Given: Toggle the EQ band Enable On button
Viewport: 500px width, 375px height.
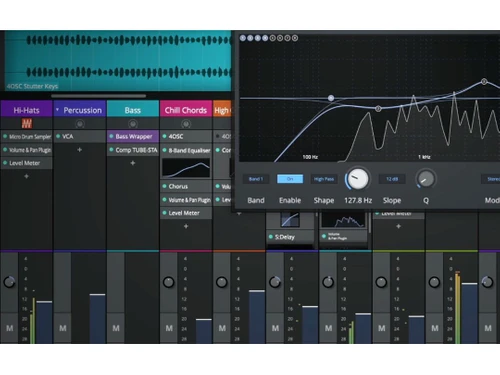Looking at the screenshot, I should (290, 179).
